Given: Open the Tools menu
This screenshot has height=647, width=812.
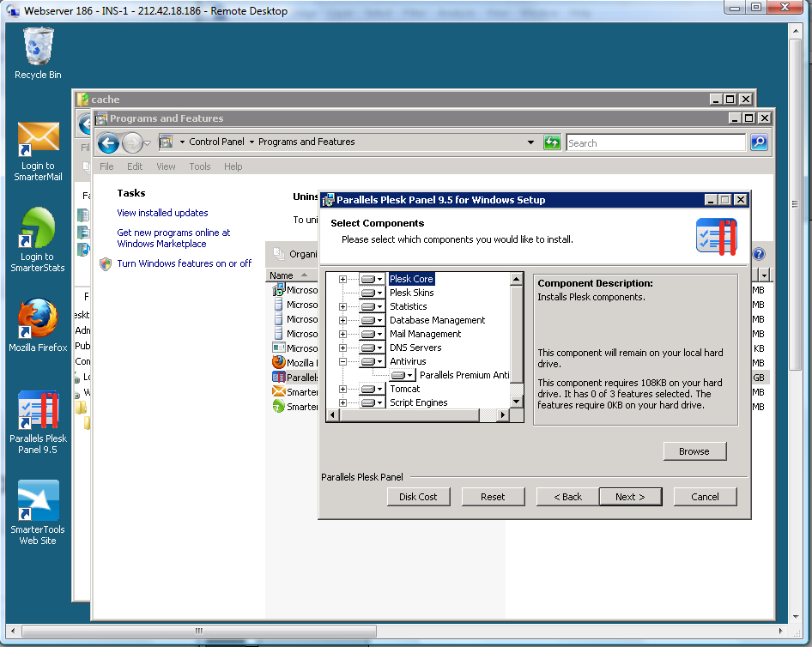Looking at the screenshot, I should (x=199, y=166).
